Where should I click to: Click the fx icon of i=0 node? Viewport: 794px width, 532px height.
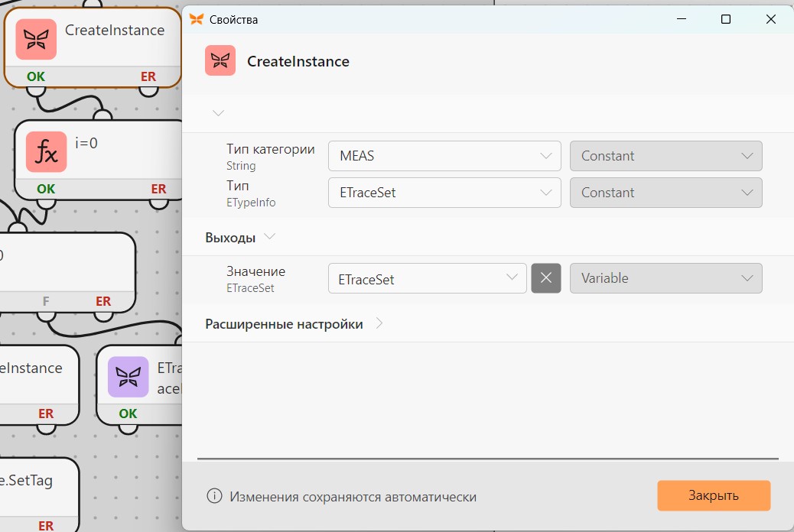point(46,152)
